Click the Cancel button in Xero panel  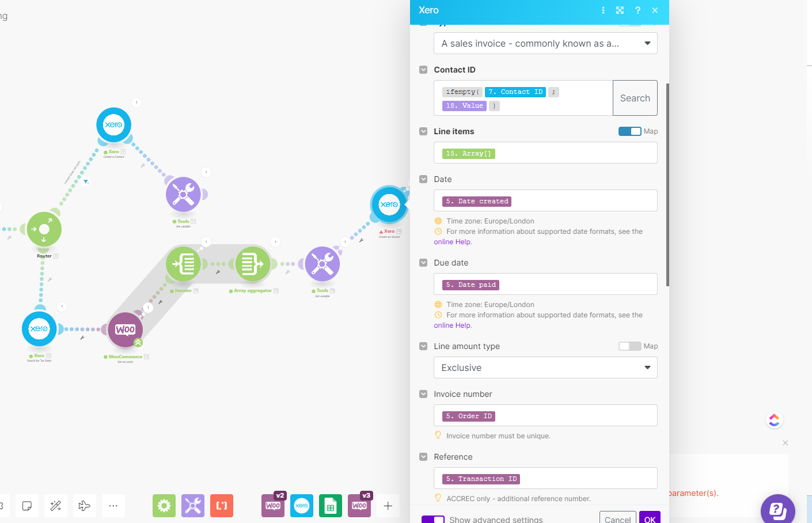(618, 518)
